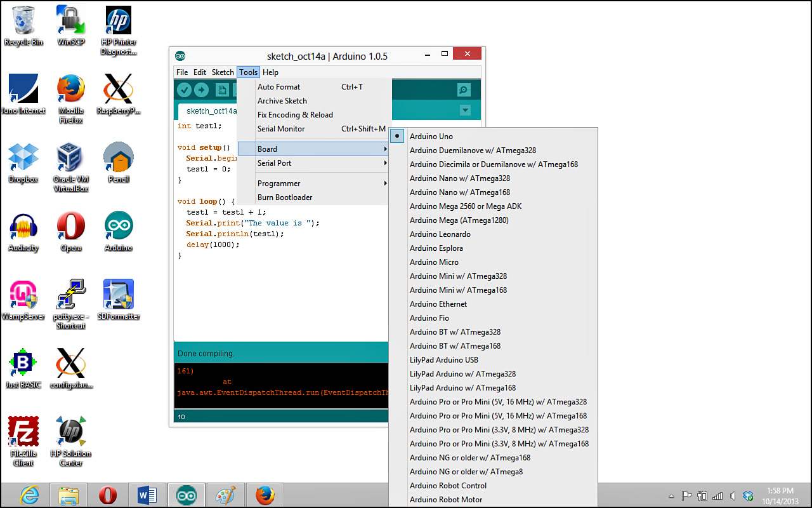Select the WampServer desktop icon

pyautogui.click(x=23, y=300)
